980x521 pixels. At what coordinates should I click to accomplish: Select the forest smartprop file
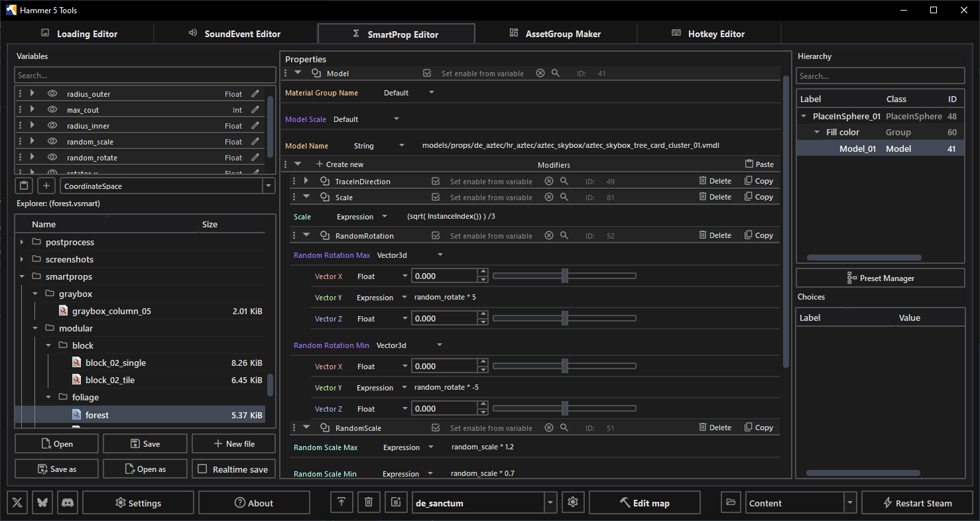pyautogui.click(x=140, y=415)
